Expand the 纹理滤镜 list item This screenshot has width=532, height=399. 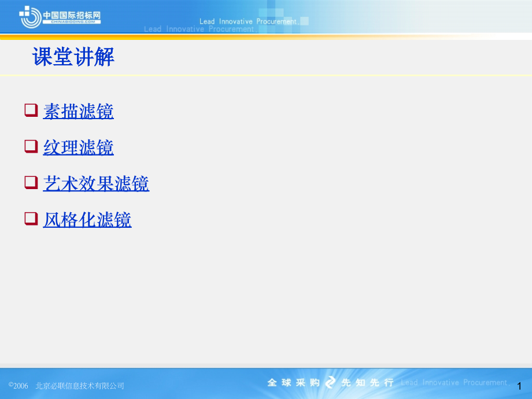click(x=78, y=147)
